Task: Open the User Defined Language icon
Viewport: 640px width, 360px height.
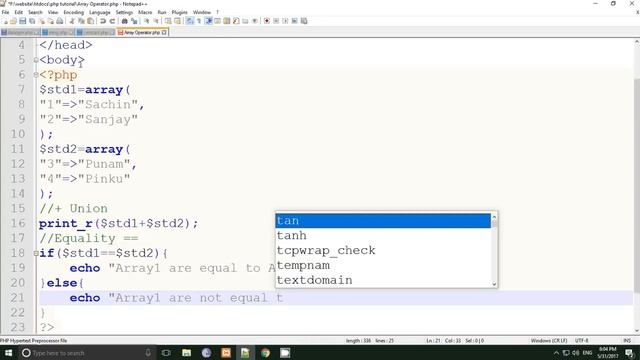Action: tap(218, 21)
